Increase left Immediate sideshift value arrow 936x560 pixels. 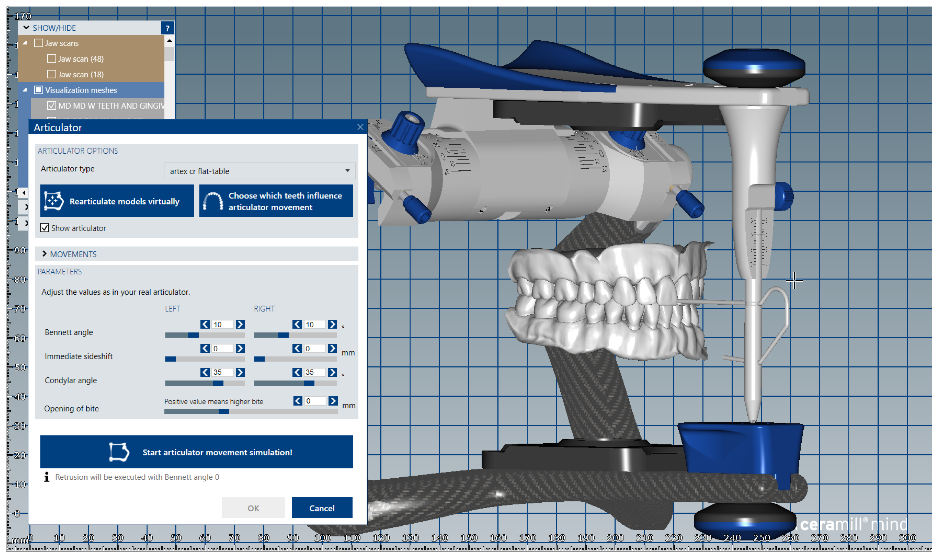(240, 349)
